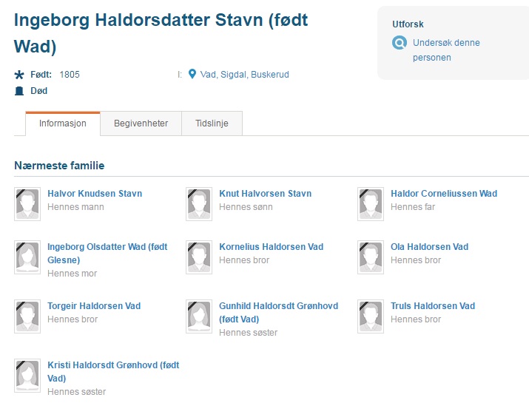
Task: Click the location pin icon beside Vad, Sigdal
Action: [x=192, y=74]
